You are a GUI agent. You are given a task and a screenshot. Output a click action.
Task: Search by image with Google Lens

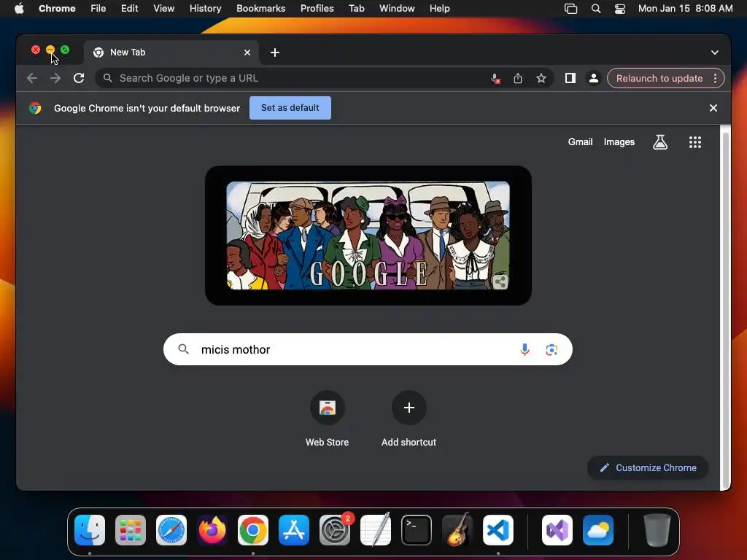[551, 349]
